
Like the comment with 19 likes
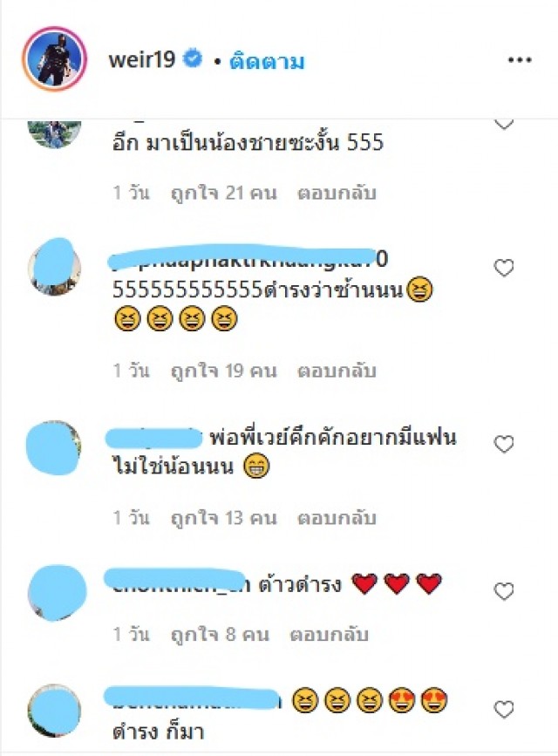point(504,268)
